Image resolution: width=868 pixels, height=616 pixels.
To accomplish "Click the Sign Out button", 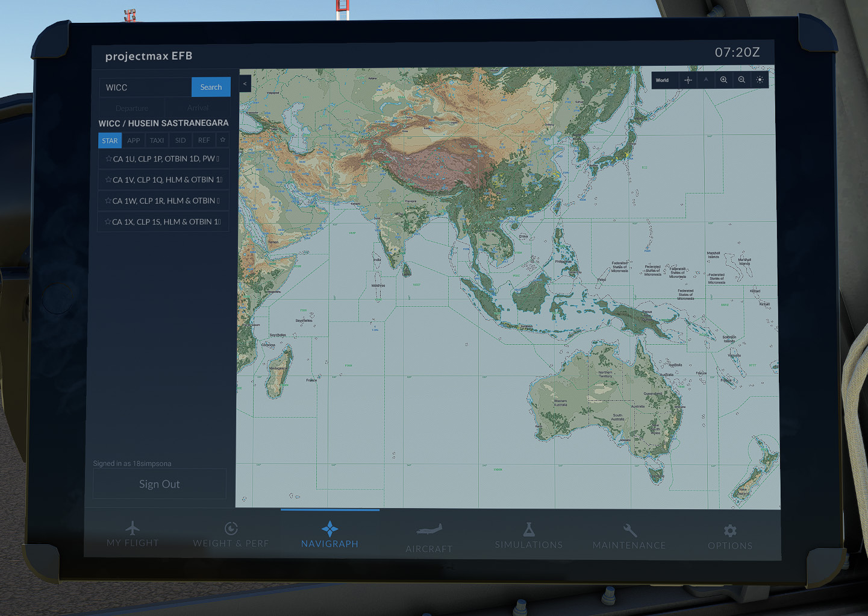I will click(x=160, y=484).
